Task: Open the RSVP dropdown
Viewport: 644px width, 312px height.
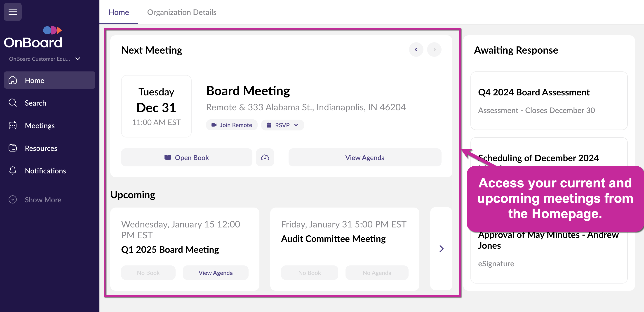Action: 282,125
